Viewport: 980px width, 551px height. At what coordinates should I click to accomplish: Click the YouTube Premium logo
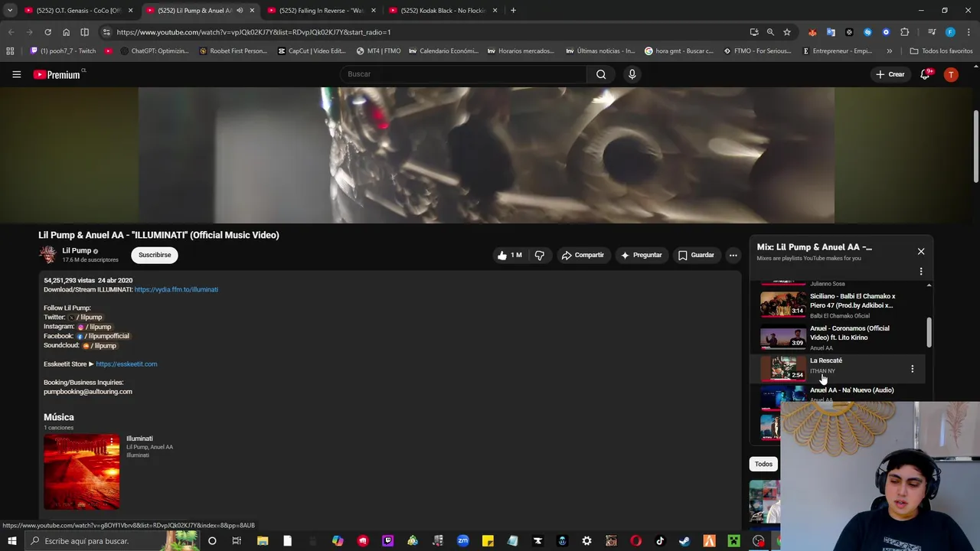[x=57, y=74]
